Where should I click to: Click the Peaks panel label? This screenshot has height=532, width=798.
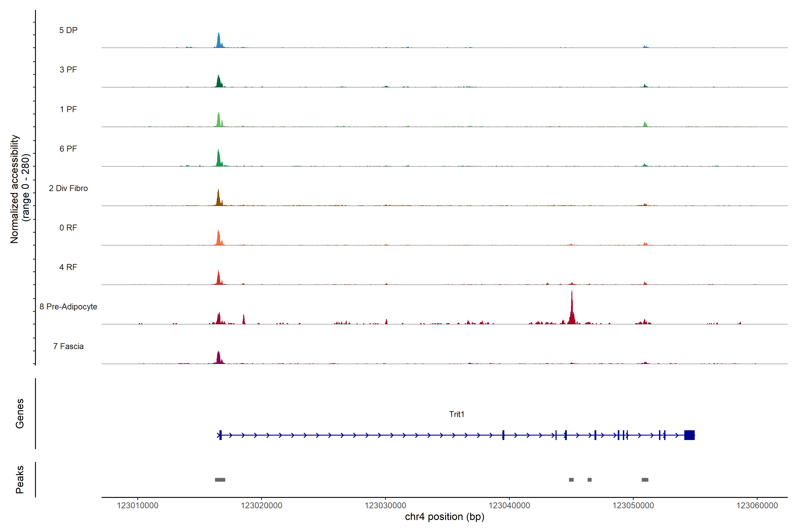(20, 479)
